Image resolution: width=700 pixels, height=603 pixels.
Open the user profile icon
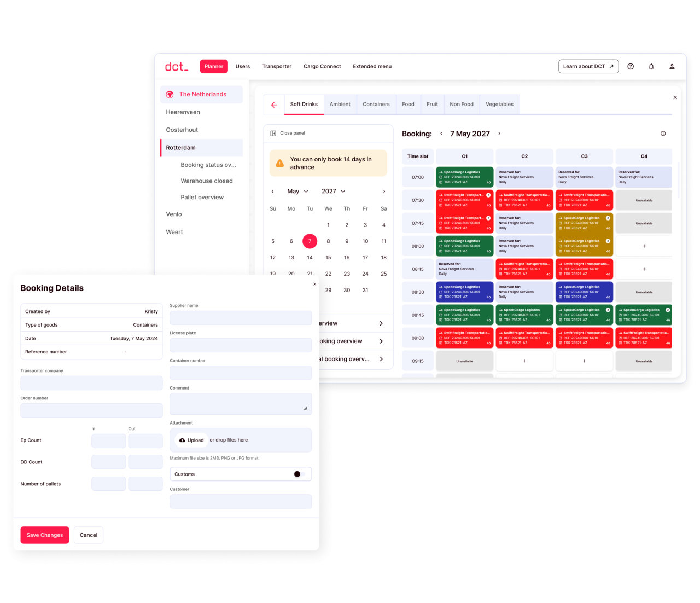coord(672,67)
